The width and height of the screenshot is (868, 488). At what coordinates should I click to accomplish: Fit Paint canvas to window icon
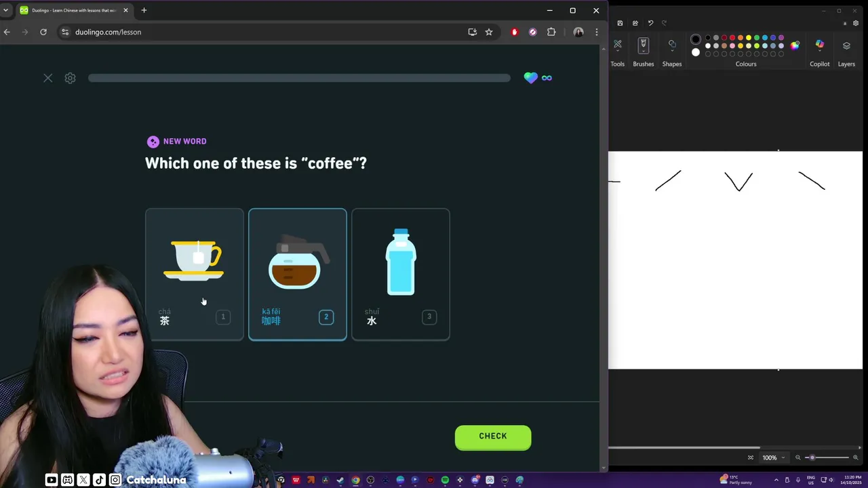(751, 457)
